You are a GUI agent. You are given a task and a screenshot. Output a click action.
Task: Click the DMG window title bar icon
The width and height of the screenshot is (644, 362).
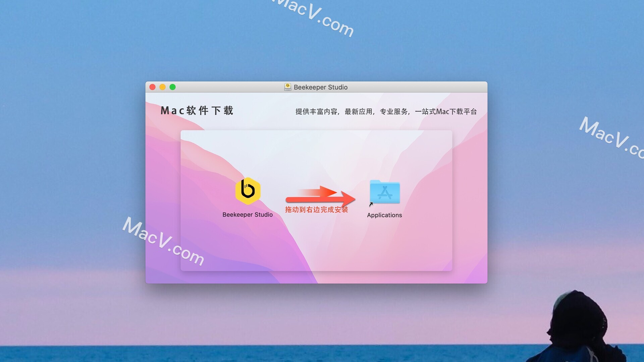[287, 87]
